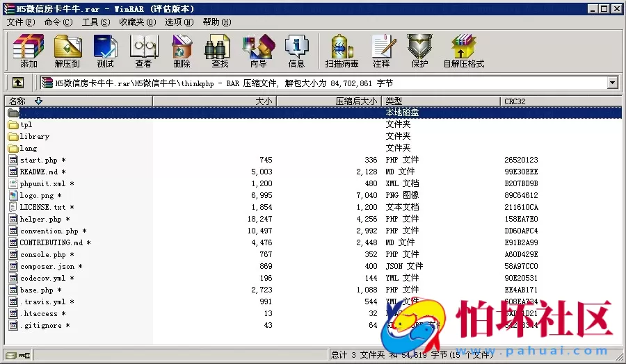Screen dimensions: 626x364
Task: Click the archive path address field
Action: click(323, 83)
